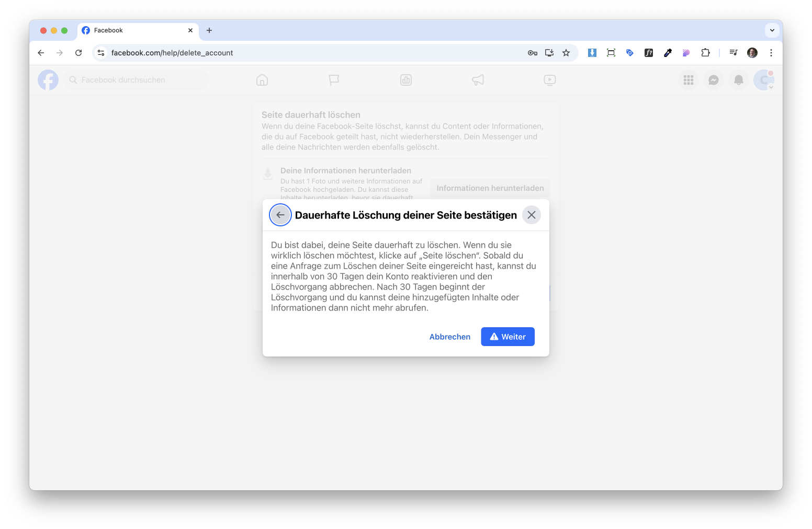Open the Pages flag icon
The width and height of the screenshot is (812, 529).
[x=334, y=80]
